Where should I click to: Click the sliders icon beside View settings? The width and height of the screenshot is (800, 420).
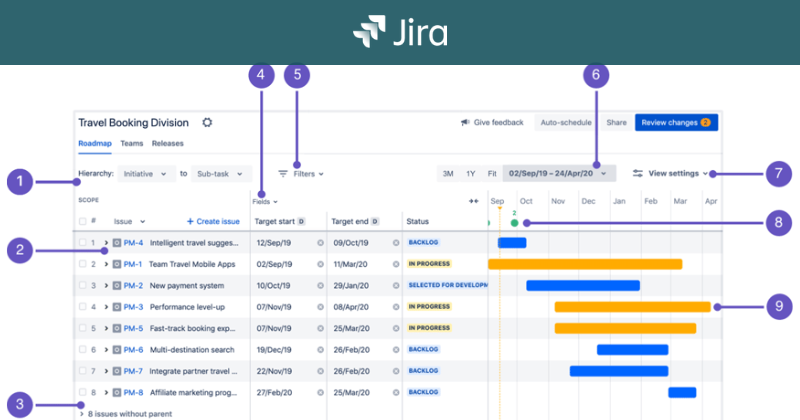coord(638,174)
